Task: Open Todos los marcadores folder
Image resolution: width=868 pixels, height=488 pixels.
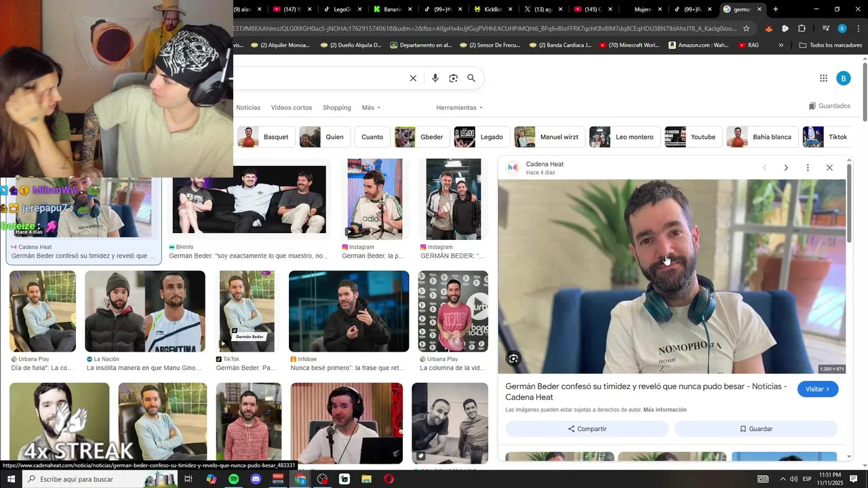Action: tap(831, 45)
